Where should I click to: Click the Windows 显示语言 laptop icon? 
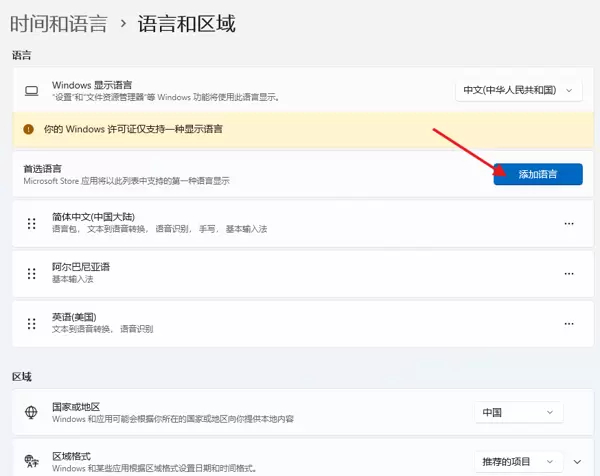(x=31, y=91)
